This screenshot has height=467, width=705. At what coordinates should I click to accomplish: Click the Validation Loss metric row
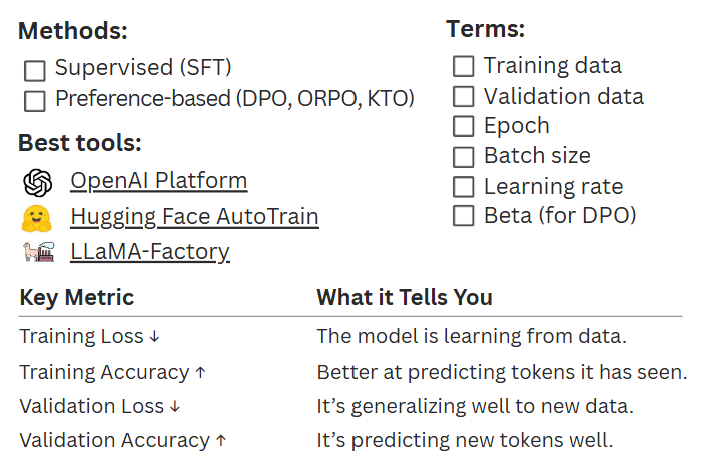coord(100,407)
